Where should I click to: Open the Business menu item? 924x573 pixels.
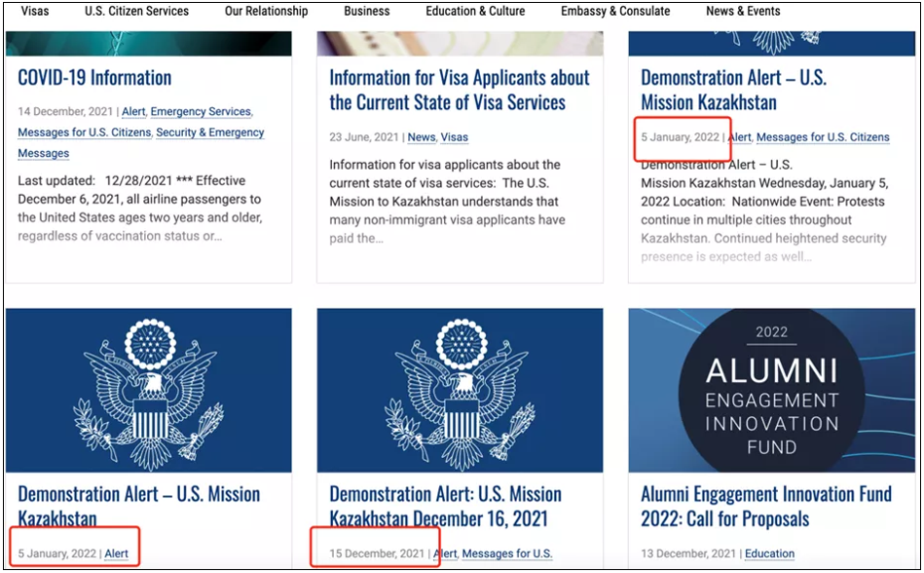[x=366, y=11]
